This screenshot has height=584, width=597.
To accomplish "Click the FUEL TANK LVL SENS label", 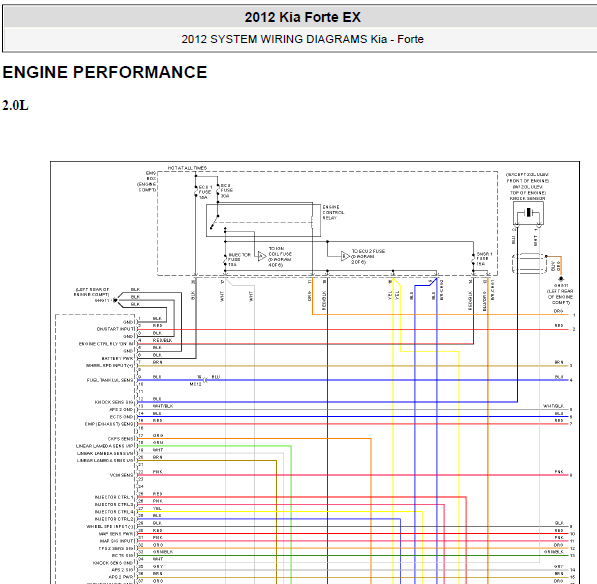I will (110, 380).
